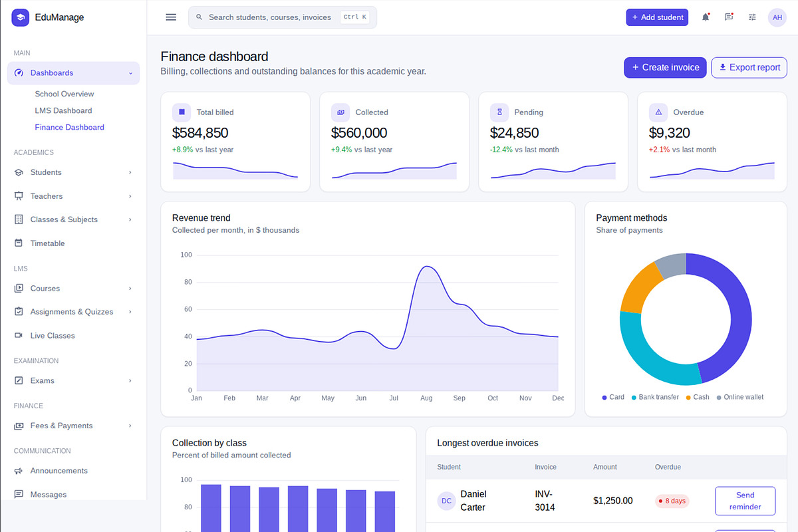This screenshot has height=532, width=798.
Task: Click the Aug peak on Revenue trend chart
Action: (x=426, y=267)
